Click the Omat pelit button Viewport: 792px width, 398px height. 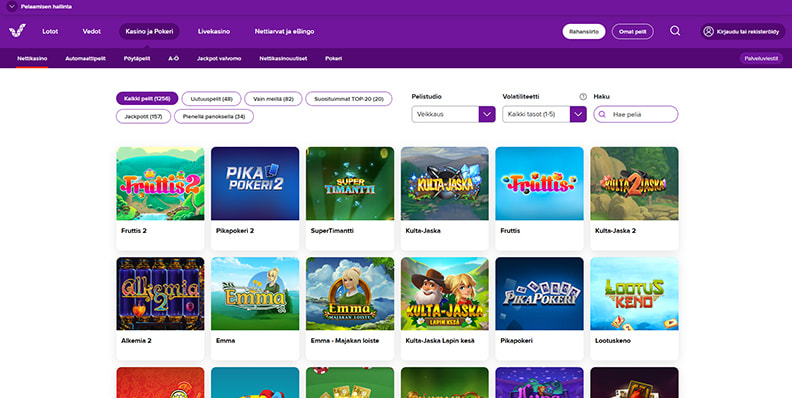tap(632, 31)
